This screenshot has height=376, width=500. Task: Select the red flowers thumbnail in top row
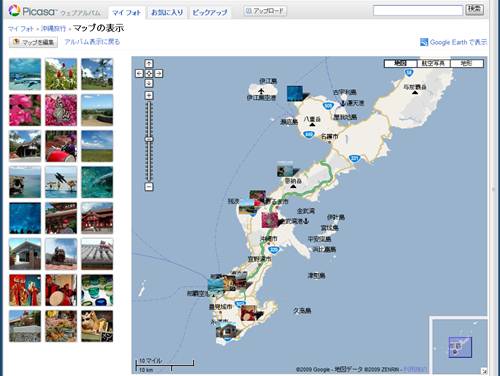pyautogui.click(x=61, y=74)
